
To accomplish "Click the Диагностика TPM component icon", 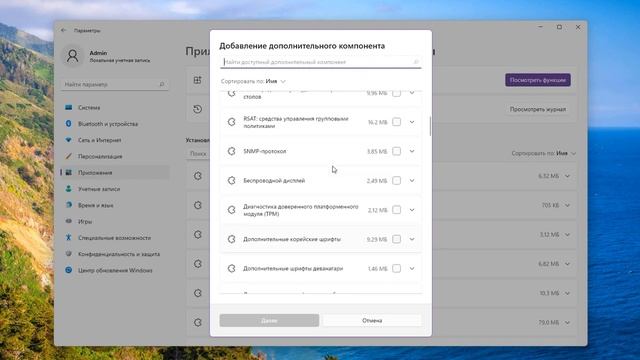I will [x=231, y=210].
